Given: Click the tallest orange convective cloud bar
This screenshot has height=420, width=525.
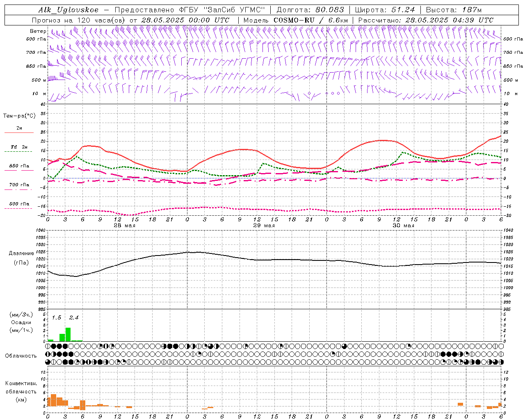Looking at the screenshot, I should (53, 400).
